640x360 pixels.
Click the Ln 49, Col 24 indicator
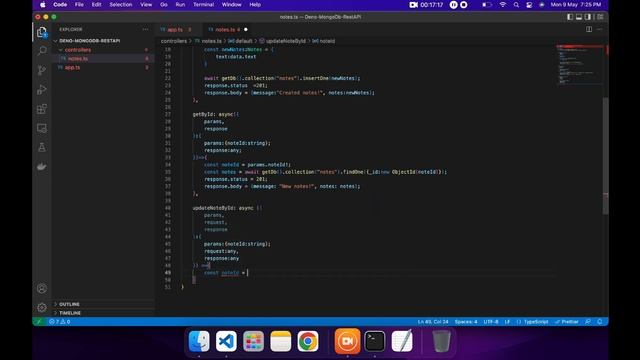433,322
